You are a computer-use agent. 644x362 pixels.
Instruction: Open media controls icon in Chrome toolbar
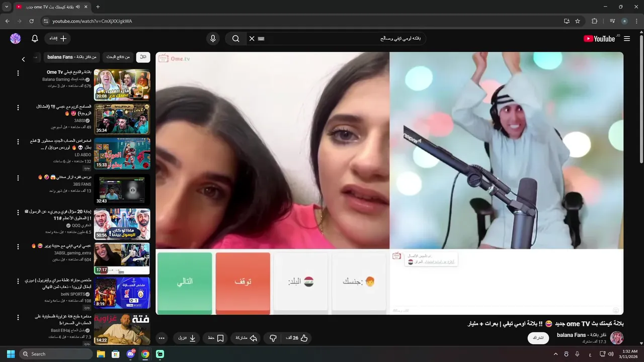pyautogui.click(x=612, y=21)
